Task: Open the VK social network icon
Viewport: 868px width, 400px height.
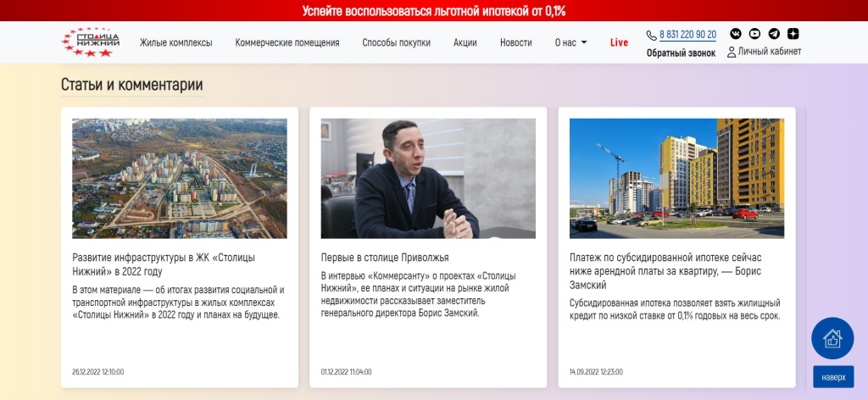Action: pyautogui.click(x=736, y=34)
